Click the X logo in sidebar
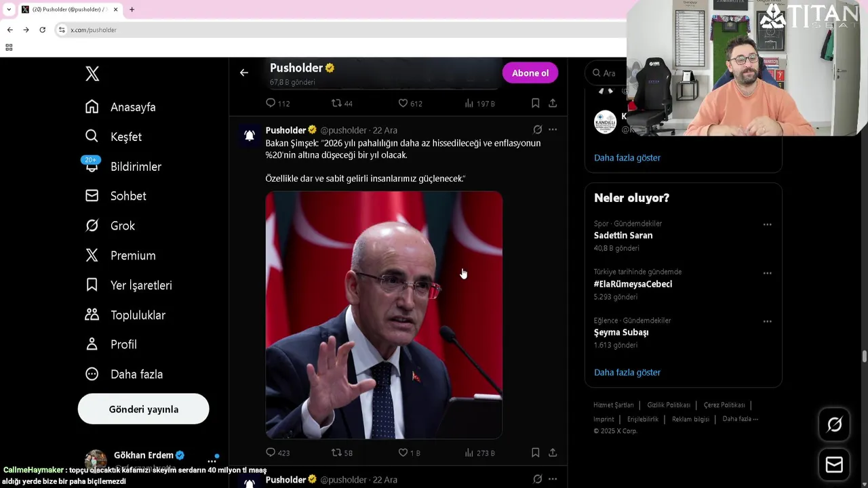 92,74
